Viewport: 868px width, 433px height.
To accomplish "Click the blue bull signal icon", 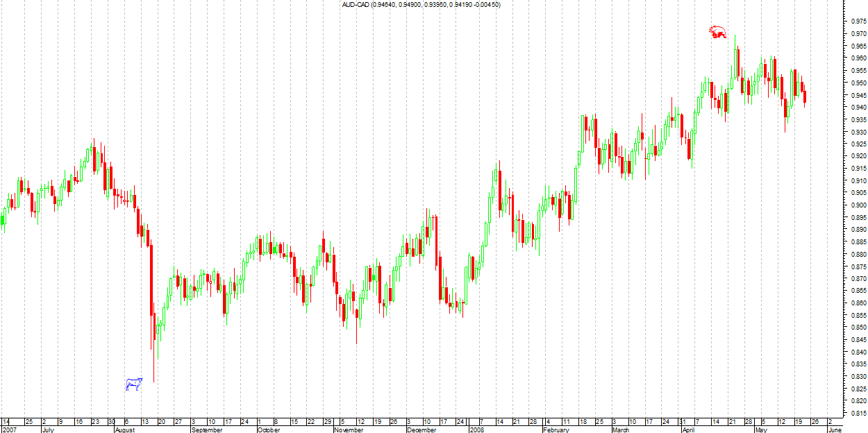I will coord(133,384).
